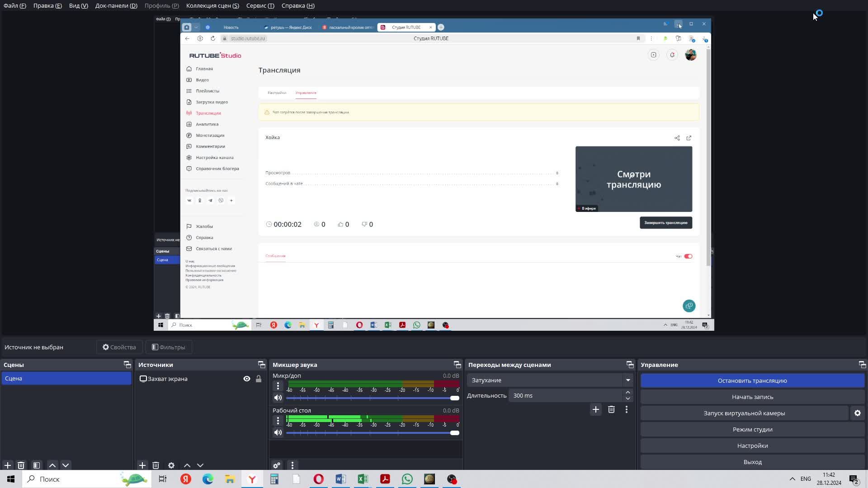Viewport: 868px width, 488px height.
Task: Open WhatsApp from the Windows taskbar
Action: 407,479
